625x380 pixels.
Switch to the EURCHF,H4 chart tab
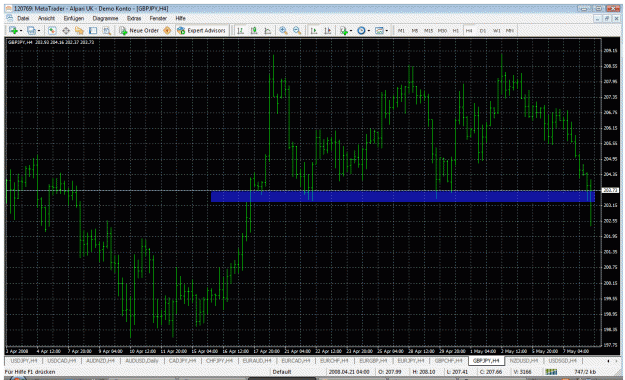[334, 361]
